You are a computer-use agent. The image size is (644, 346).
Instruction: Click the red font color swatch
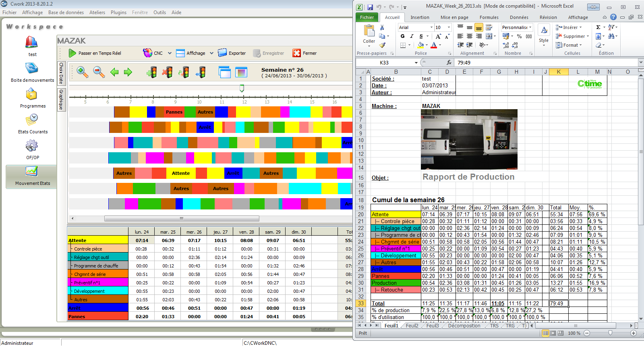click(434, 45)
